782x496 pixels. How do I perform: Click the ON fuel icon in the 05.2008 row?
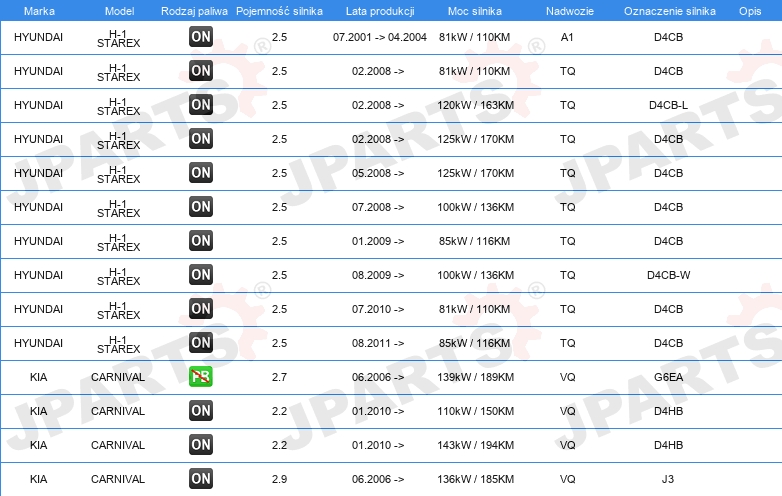201,173
